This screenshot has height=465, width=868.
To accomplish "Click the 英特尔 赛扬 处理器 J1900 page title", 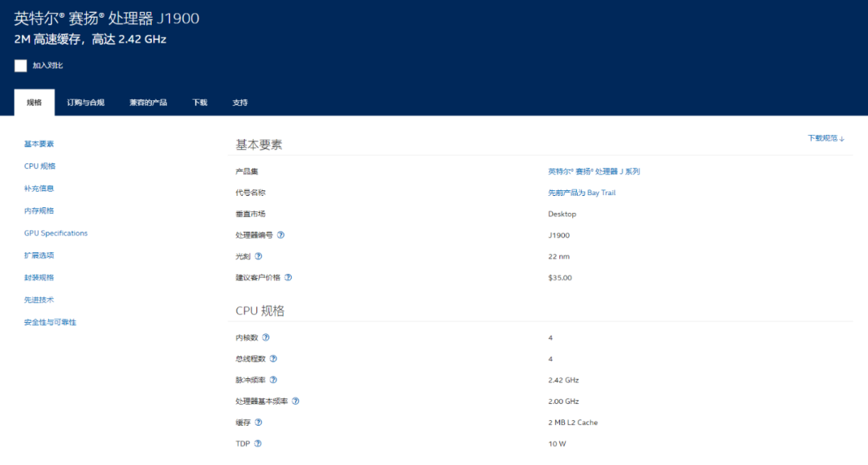I will (x=106, y=18).
